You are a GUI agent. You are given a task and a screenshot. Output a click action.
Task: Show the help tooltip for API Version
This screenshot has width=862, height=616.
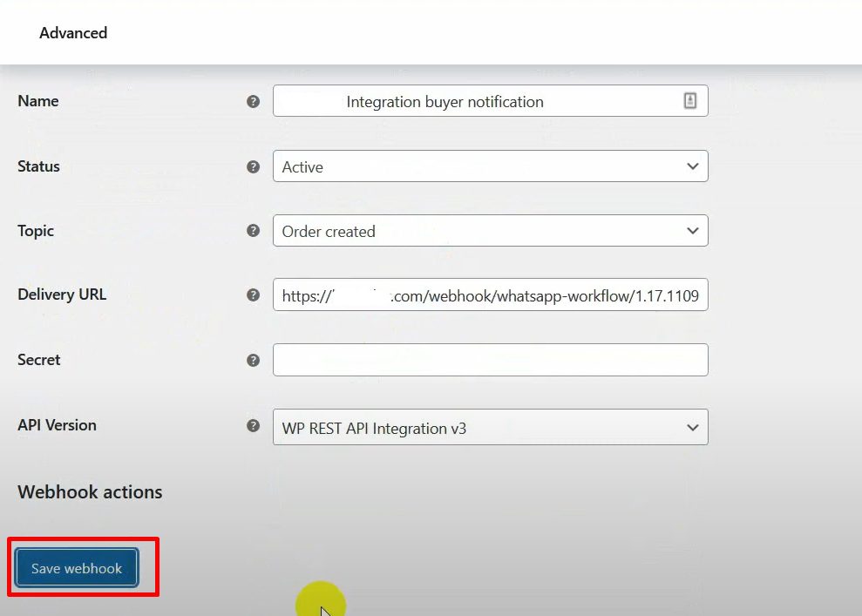pos(253,426)
